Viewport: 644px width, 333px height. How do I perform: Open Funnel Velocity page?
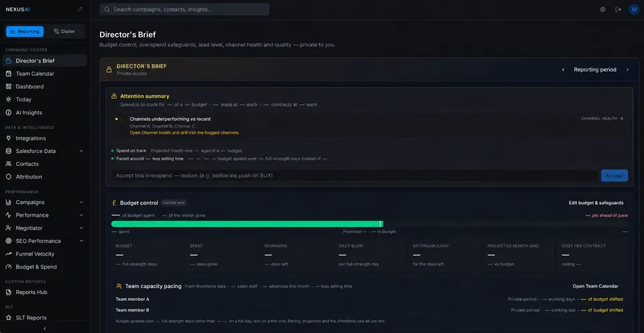coord(45,254)
